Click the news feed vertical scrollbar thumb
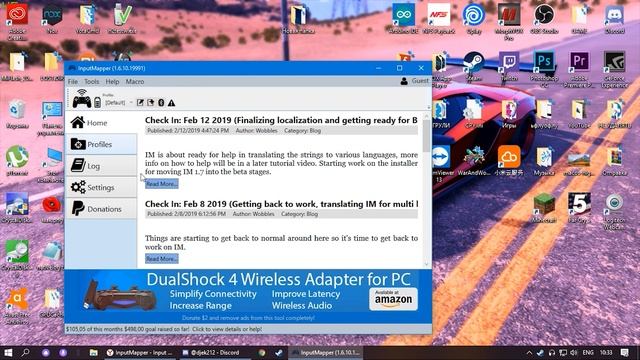This screenshot has width=640, height=360. [426, 136]
